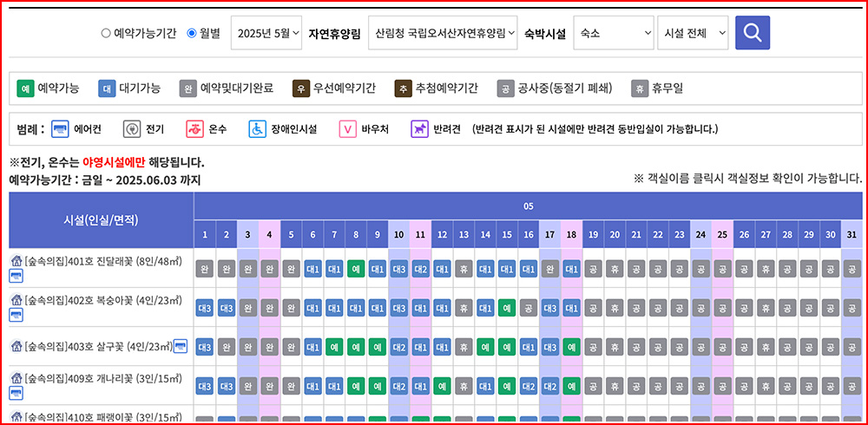868x425 pixels.
Task: Click 완 cell for 403호 on May 2
Action: 227,347
